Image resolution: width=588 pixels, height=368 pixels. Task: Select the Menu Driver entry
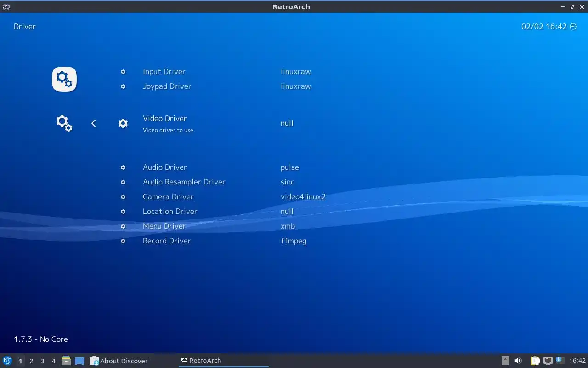[164, 226]
